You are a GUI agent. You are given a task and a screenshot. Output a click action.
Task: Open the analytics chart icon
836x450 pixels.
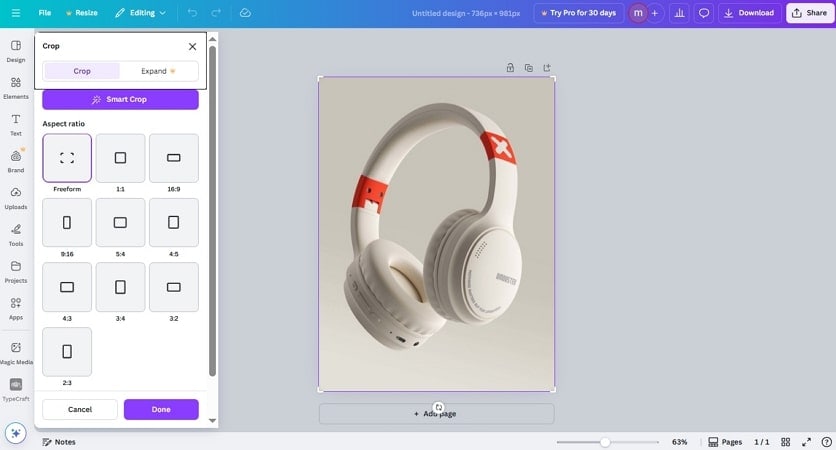[x=679, y=13]
